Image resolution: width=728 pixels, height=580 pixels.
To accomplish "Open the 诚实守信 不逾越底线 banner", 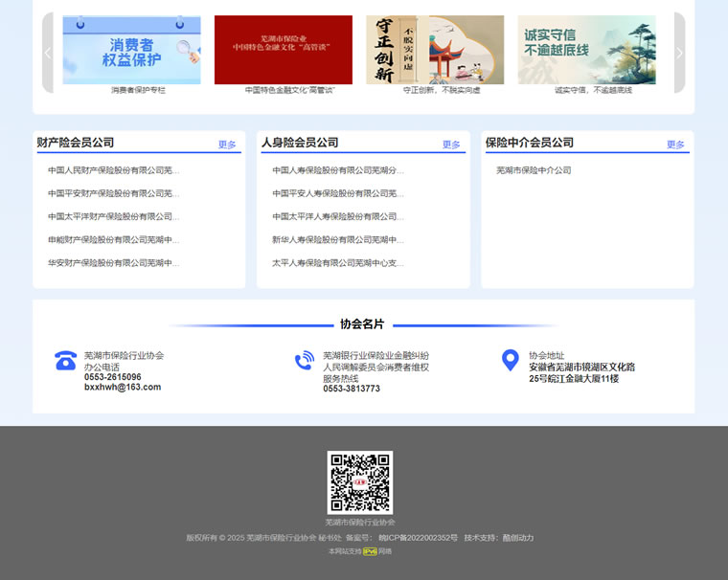I will (586, 50).
